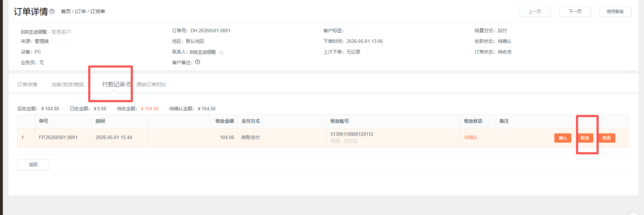The width and height of the screenshot is (644, 215).
Task: Click amount cell 104.00 in table row
Action: pos(227,138)
